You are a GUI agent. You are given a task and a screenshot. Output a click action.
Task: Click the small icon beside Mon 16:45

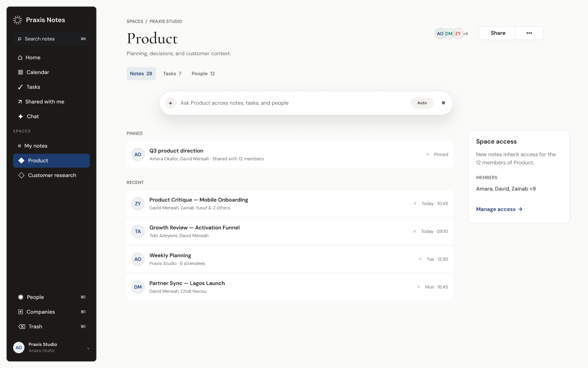[418, 287]
